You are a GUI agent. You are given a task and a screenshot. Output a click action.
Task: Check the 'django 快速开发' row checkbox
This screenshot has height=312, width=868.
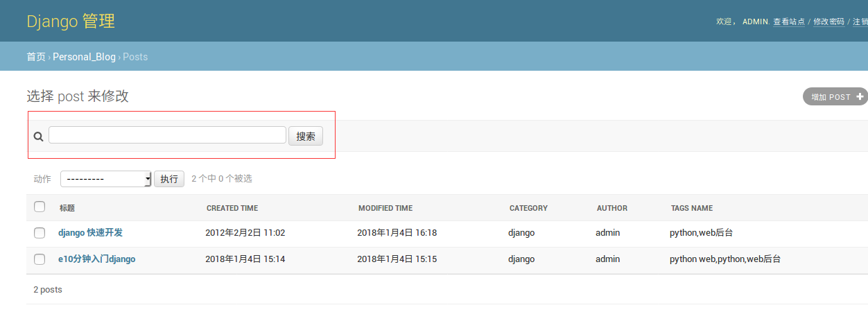(40, 233)
